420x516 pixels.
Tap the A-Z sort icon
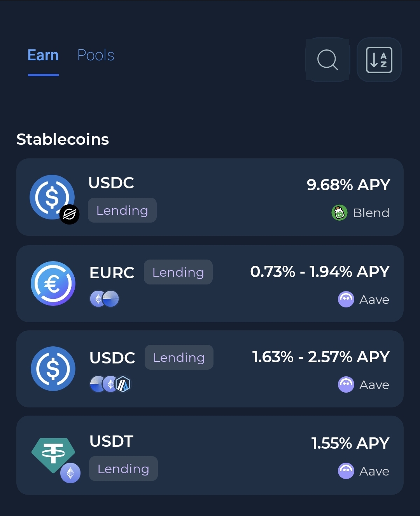(x=379, y=60)
